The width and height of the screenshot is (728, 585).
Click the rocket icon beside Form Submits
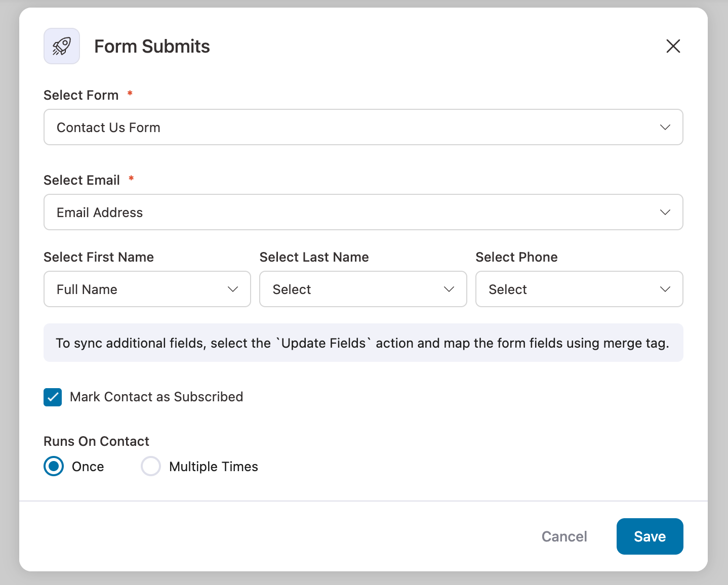62,46
